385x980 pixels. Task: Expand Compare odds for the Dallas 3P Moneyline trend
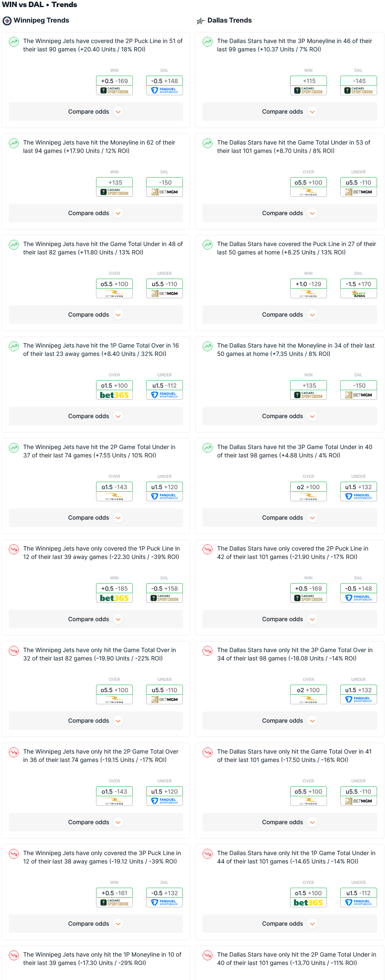pos(290,112)
